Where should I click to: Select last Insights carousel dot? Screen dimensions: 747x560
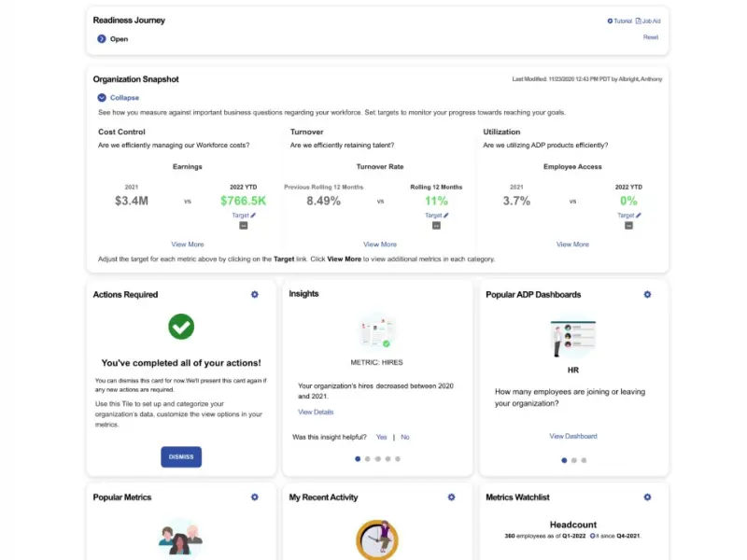click(398, 459)
